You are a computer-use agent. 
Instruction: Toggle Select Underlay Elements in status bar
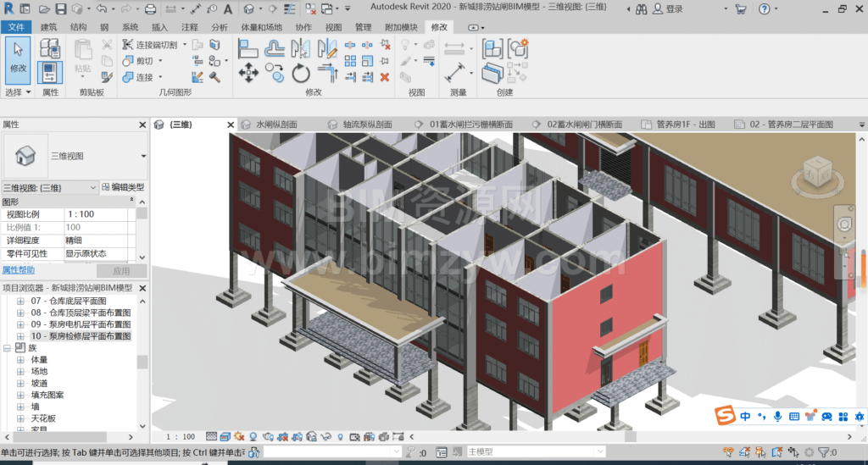coord(744,452)
